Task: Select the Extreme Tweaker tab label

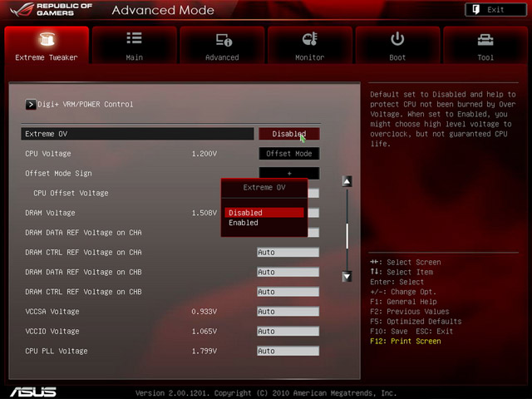Action: pyautogui.click(x=47, y=57)
